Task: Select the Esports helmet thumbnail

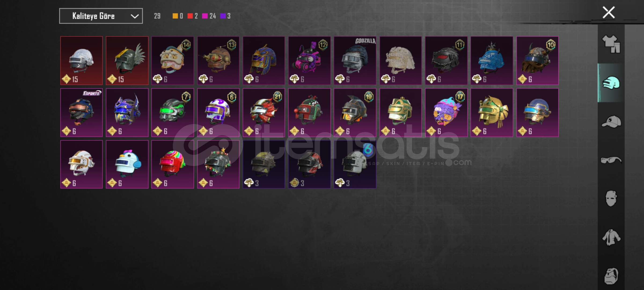Action: pyautogui.click(x=81, y=113)
